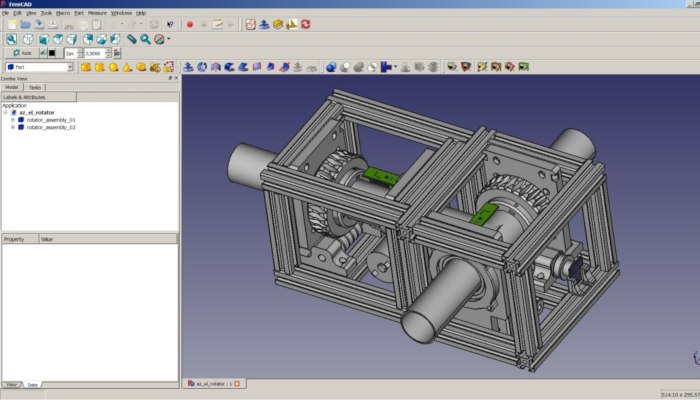Image resolution: width=700 pixels, height=400 pixels.
Task: Collapse the az_el_rotator document node
Action: pos(6,113)
